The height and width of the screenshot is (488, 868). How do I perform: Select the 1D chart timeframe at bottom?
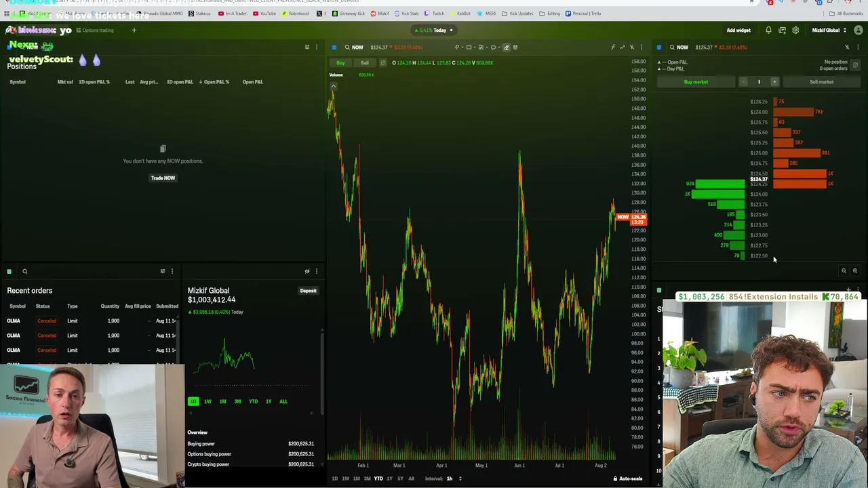click(334, 479)
